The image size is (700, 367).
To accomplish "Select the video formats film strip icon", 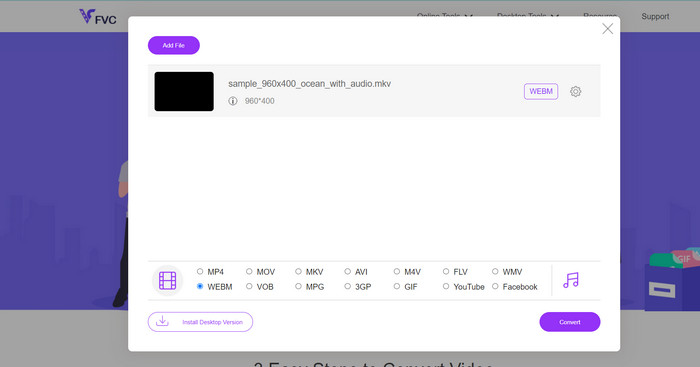I will (x=167, y=280).
